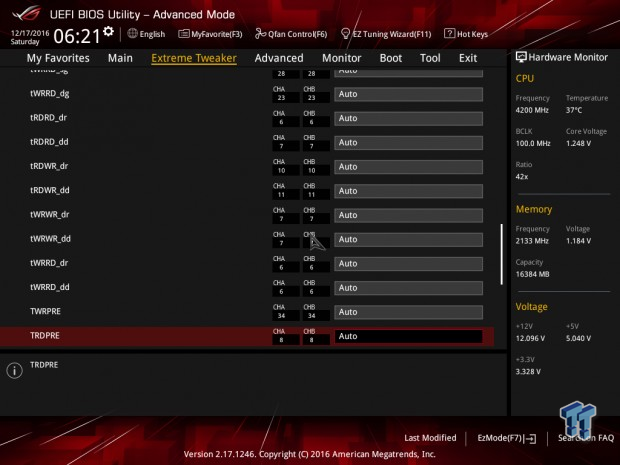Select the tWRRD_dr setting label
Screen dimensions: 620x465
(x=49, y=263)
